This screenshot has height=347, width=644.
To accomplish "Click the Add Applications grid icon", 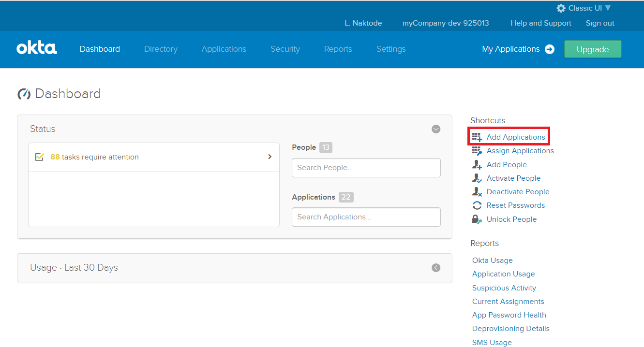I will pos(477,137).
